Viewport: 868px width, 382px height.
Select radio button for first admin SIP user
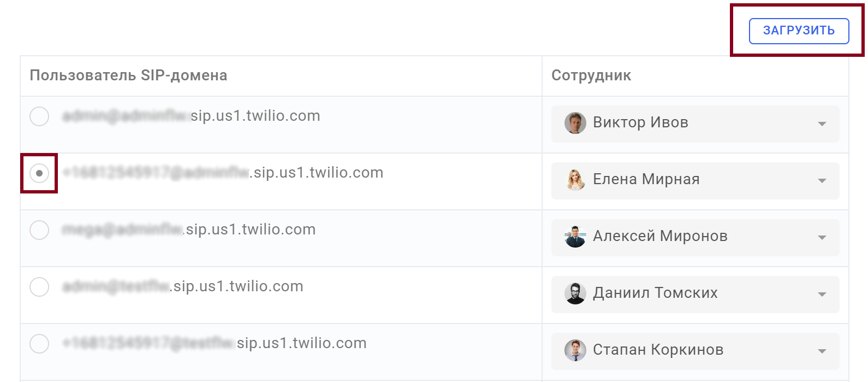[x=39, y=116]
